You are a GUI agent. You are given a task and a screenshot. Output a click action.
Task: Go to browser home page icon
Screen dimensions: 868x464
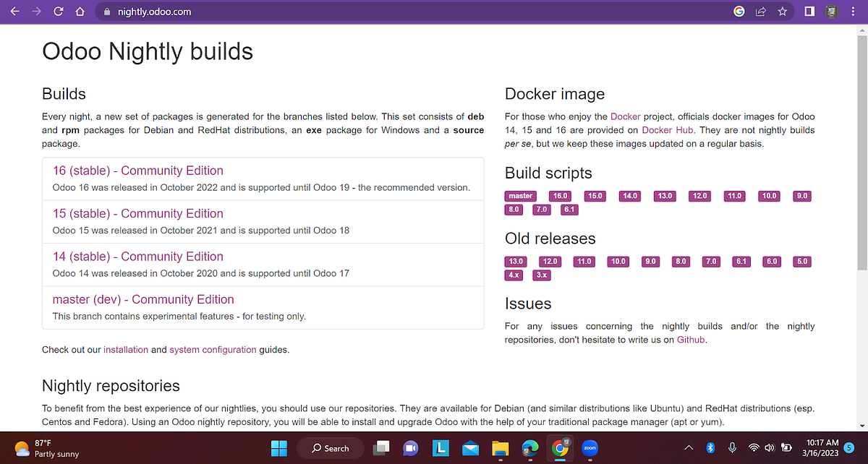[x=80, y=12]
